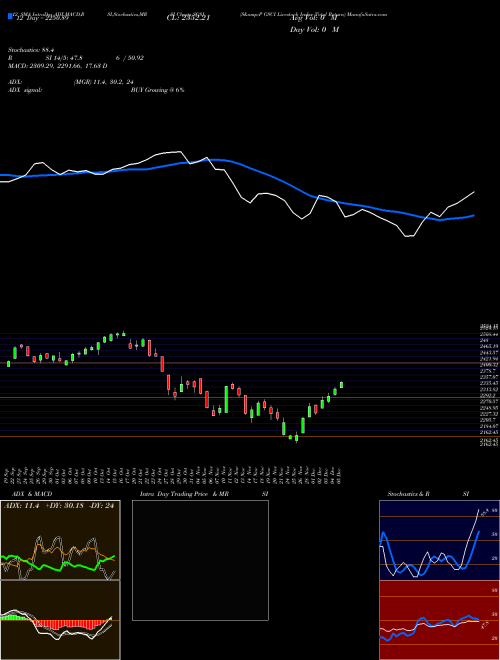Image resolution: width=500 pixels, height=660 pixels.
Task: Click the 2443.37 price axis label
Action: click(x=489, y=352)
